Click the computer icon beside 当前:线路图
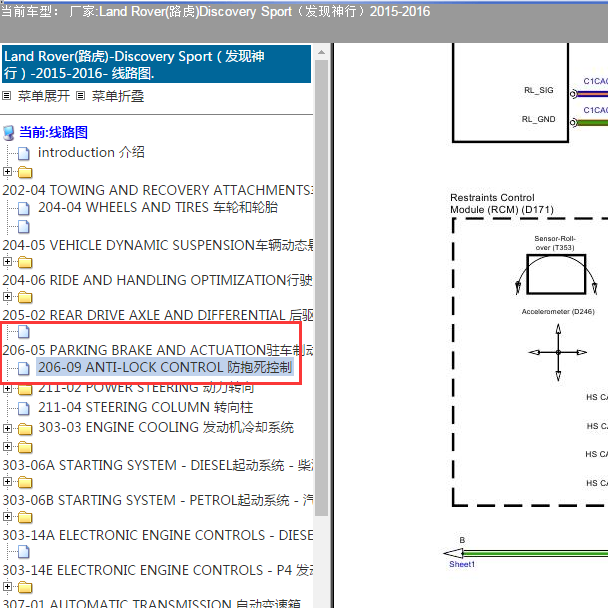Viewport: 608px width, 608px height. [x=9, y=133]
